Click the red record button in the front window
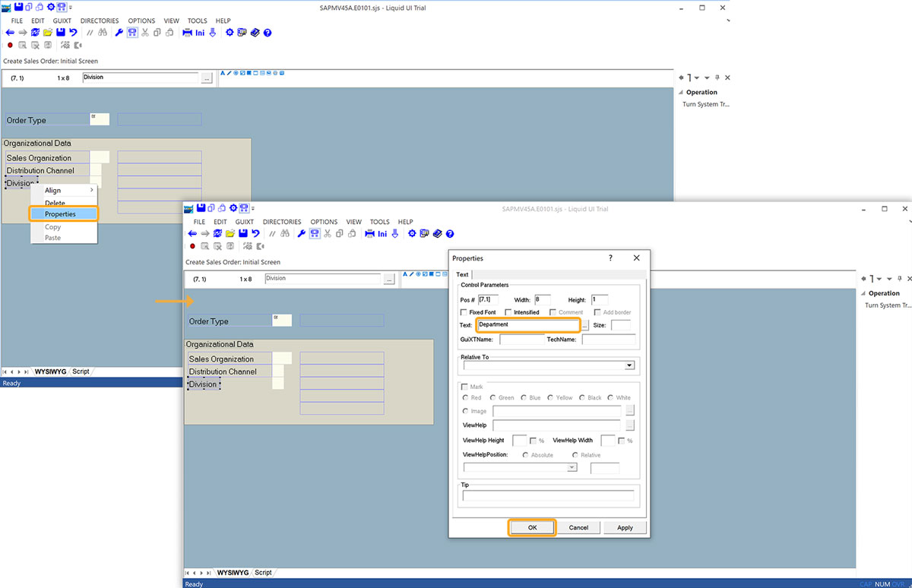Screen dimensions: 912x588 pyautogui.click(x=192, y=246)
